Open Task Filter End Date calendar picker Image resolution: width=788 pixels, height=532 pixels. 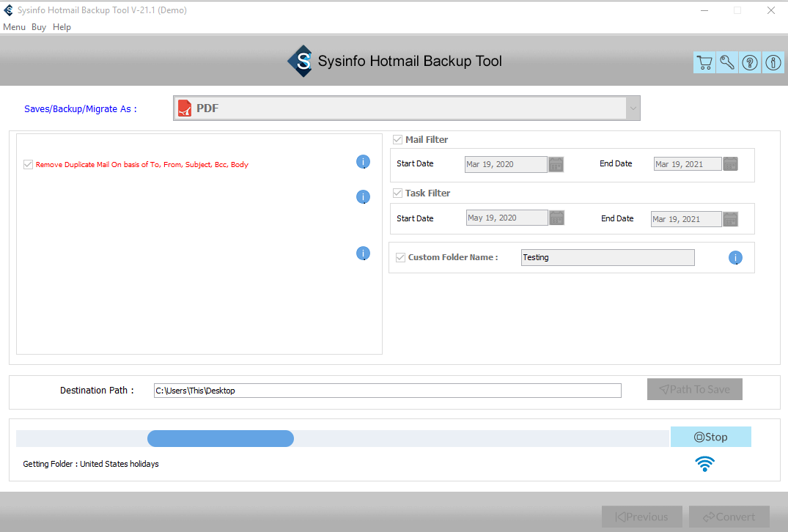coord(730,219)
